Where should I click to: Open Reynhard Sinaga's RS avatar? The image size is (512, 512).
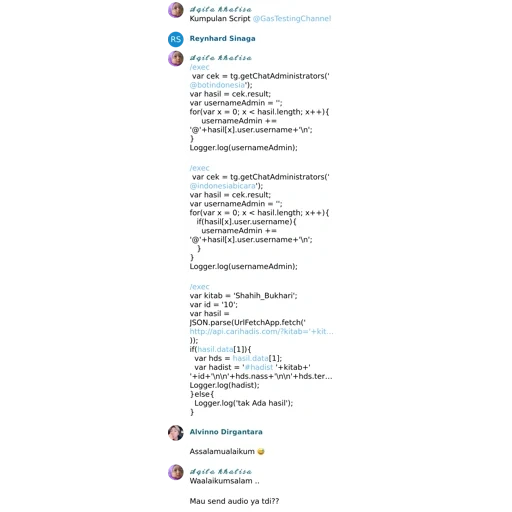(x=176, y=39)
